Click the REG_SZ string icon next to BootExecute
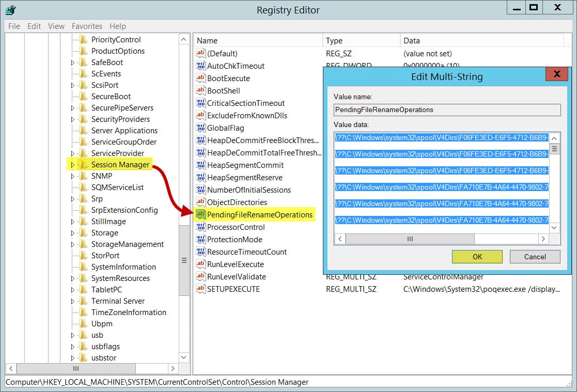This screenshot has height=392, width=577. tap(200, 78)
